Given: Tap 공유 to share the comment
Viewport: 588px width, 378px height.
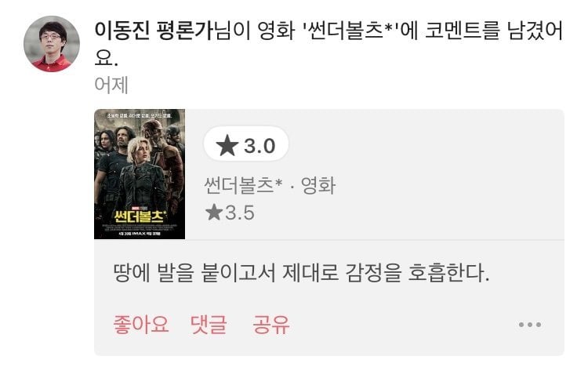Looking at the screenshot, I should pyautogui.click(x=271, y=325).
